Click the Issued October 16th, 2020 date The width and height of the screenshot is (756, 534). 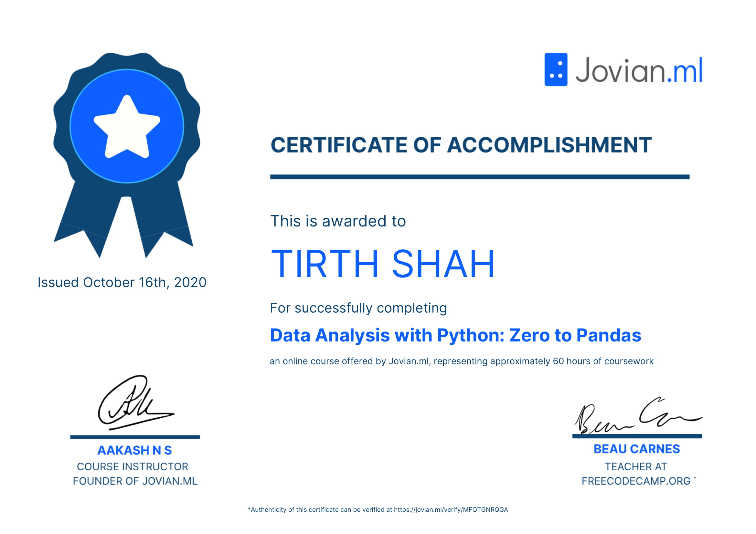(122, 282)
